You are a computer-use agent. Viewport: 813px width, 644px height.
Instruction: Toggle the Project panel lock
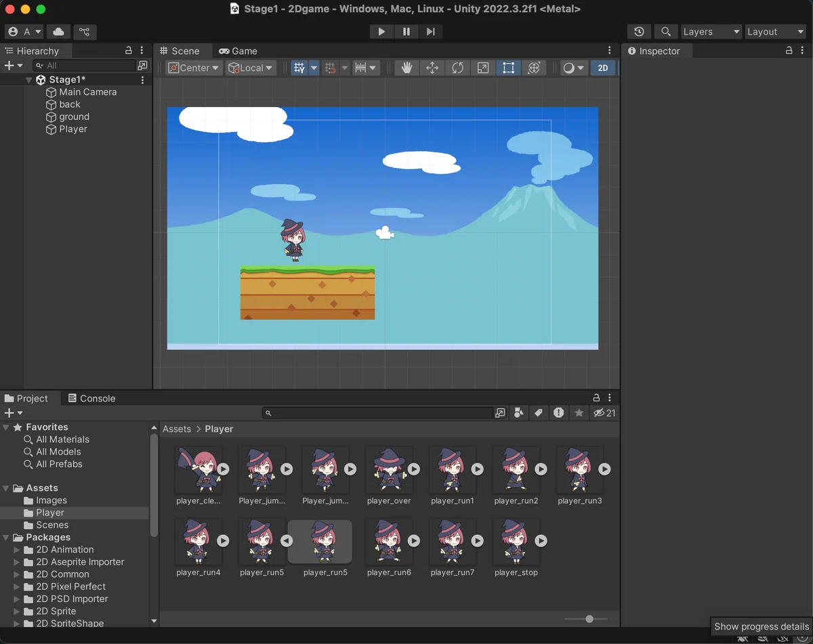(x=596, y=398)
